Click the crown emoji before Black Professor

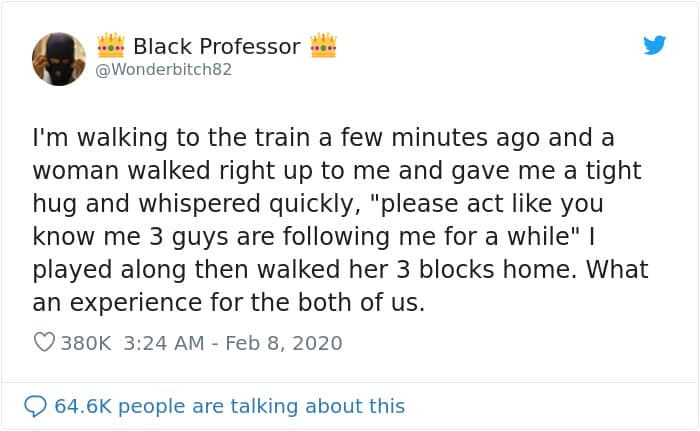110,46
